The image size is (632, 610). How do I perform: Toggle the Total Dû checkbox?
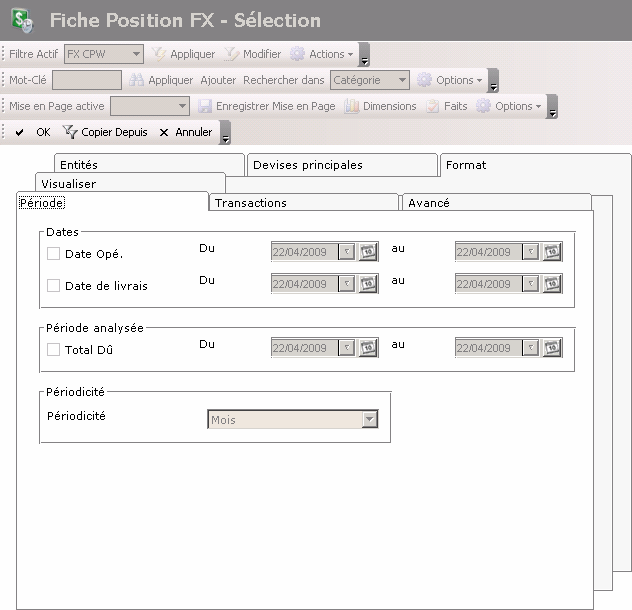click(x=54, y=350)
